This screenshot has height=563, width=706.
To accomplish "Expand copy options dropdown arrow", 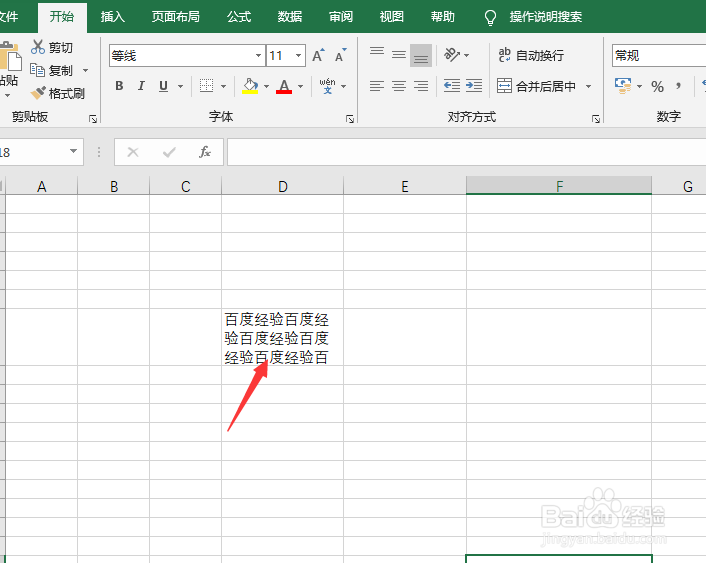I will point(86,70).
